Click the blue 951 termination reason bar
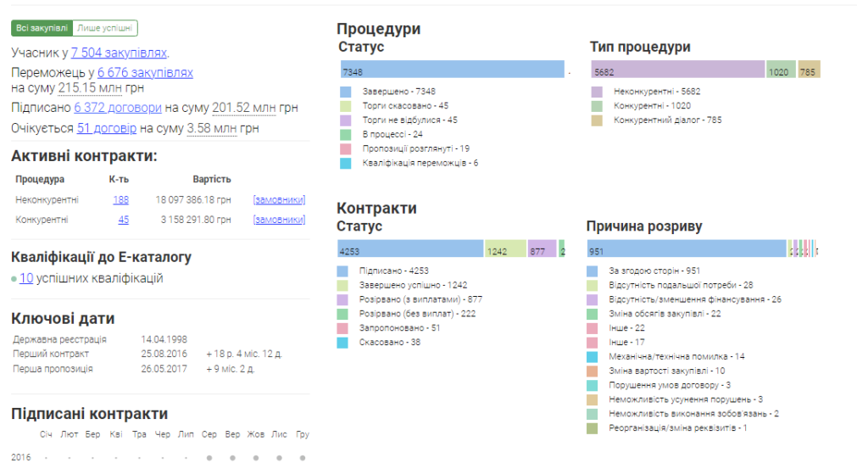Viewport: 868px width, 469px height. coord(687,251)
